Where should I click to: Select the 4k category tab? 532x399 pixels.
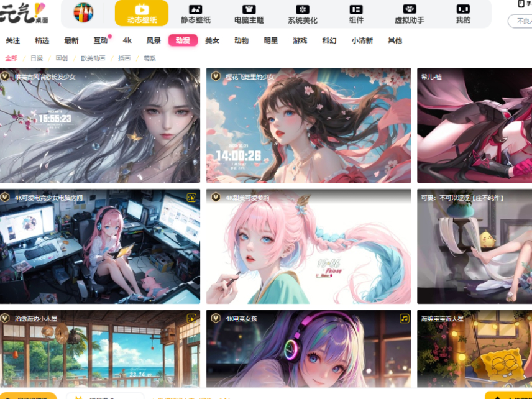click(127, 41)
